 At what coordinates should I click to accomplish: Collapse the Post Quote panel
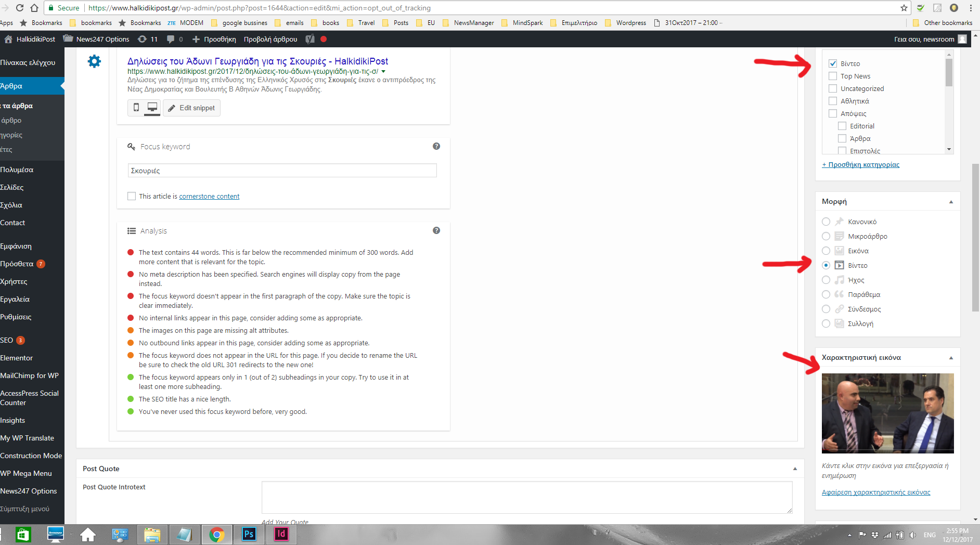[795, 469]
